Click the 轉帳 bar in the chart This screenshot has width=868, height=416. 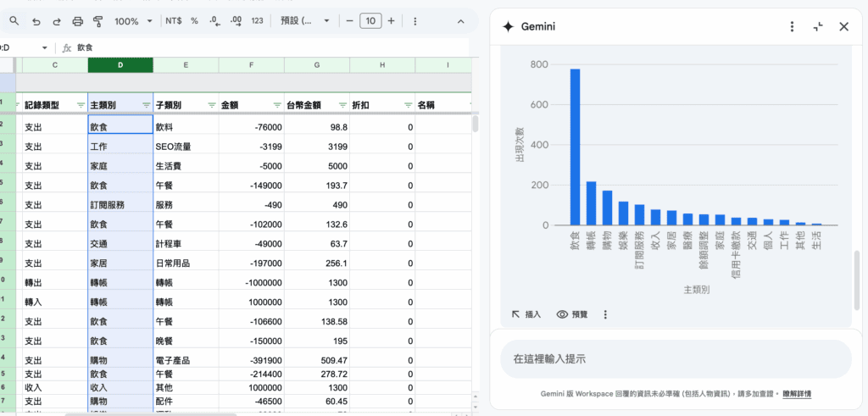point(591,203)
